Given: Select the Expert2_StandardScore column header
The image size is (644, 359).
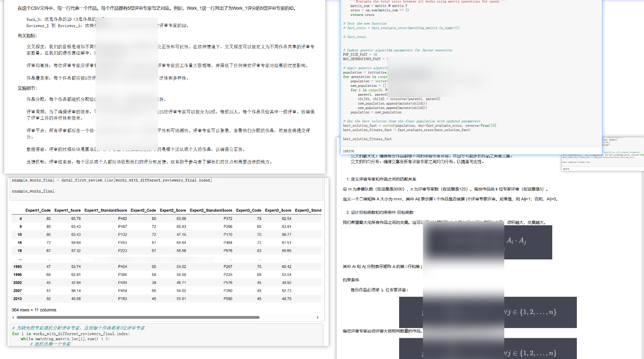Looking at the screenshot, I should click(x=211, y=210).
